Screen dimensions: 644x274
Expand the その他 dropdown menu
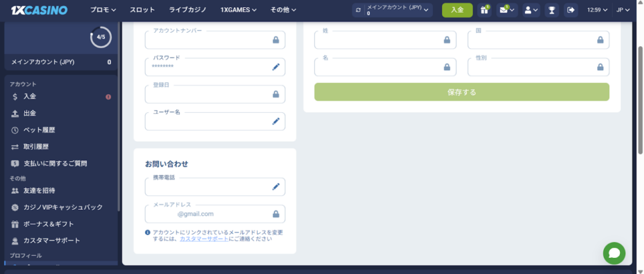point(283,10)
